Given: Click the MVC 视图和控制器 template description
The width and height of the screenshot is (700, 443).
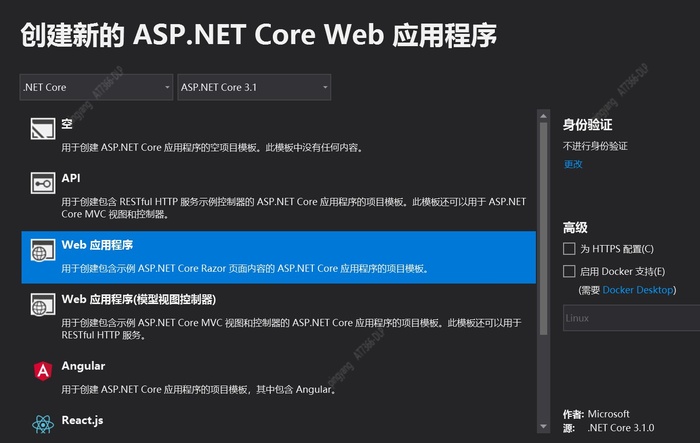Looking at the screenshot, I should click(x=291, y=329).
